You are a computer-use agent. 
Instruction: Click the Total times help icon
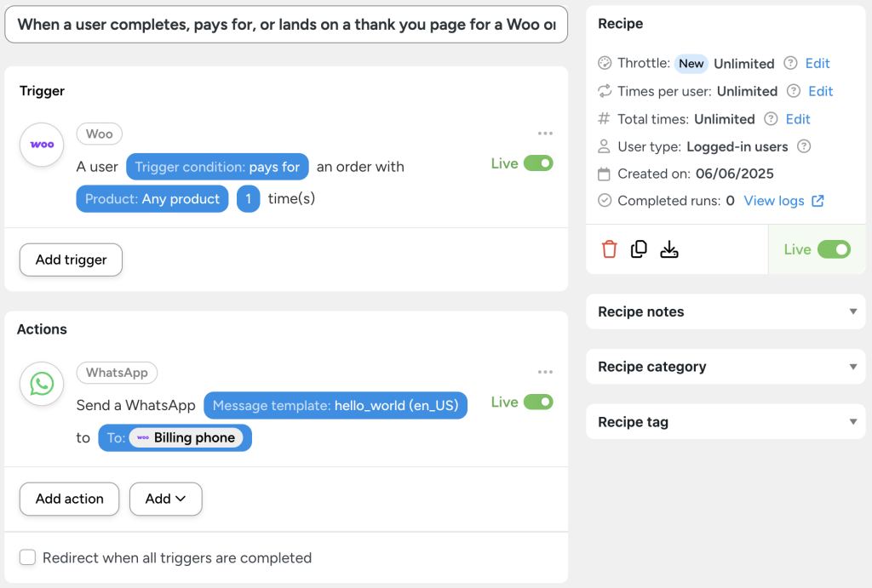(x=771, y=119)
